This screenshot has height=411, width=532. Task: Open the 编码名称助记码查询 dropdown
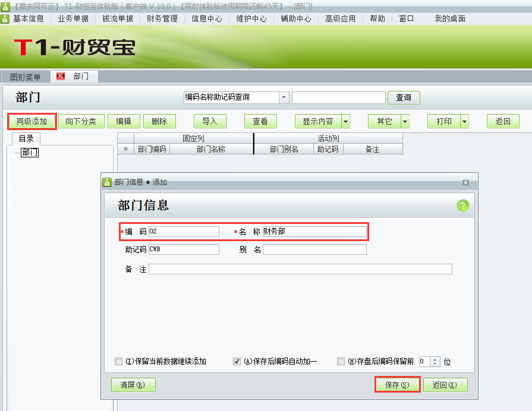point(284,97)
